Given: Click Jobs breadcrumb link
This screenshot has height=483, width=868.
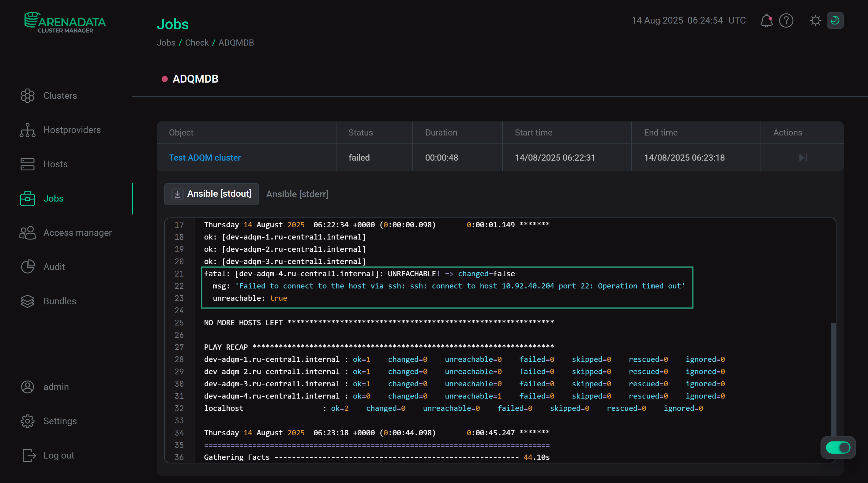Looking at the screenshot, I should 166,43.
